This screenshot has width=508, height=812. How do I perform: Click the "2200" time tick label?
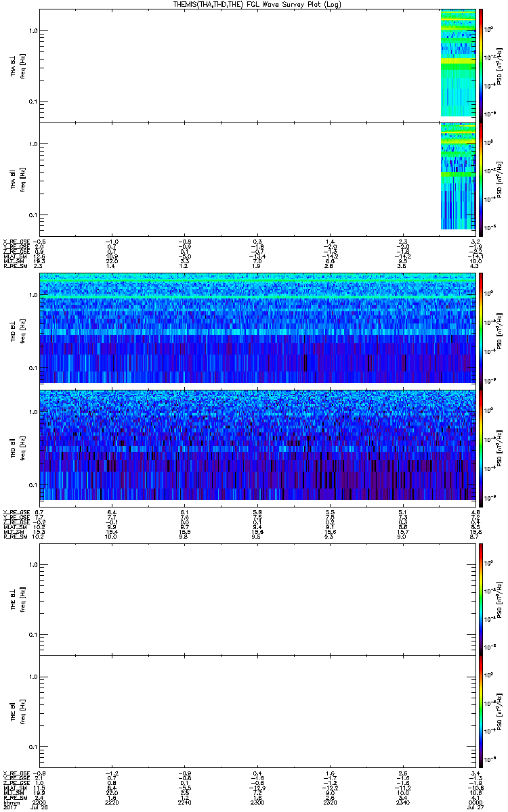click(x=40, y=801)
